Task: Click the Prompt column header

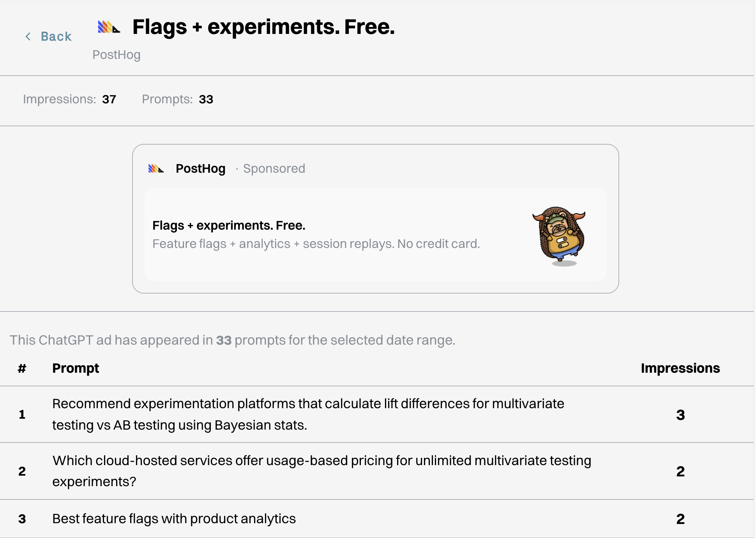Action: (x=76, y=368)
